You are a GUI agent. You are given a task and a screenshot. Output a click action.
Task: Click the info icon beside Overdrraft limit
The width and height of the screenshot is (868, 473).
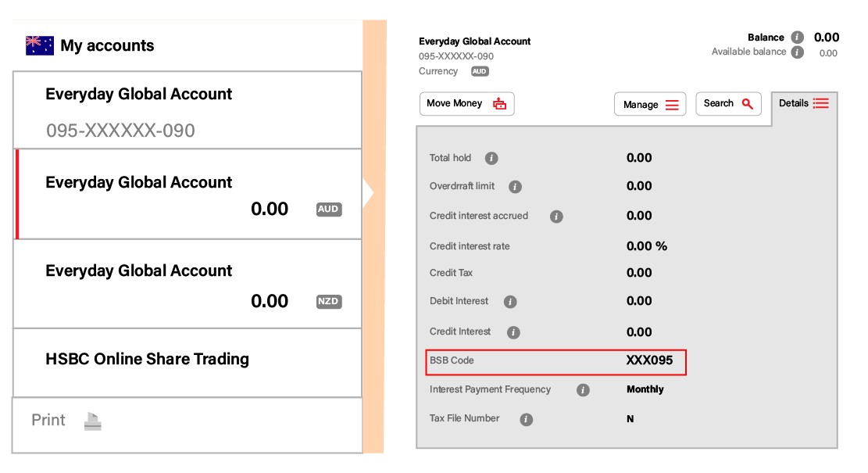click(x=514, y=186)
